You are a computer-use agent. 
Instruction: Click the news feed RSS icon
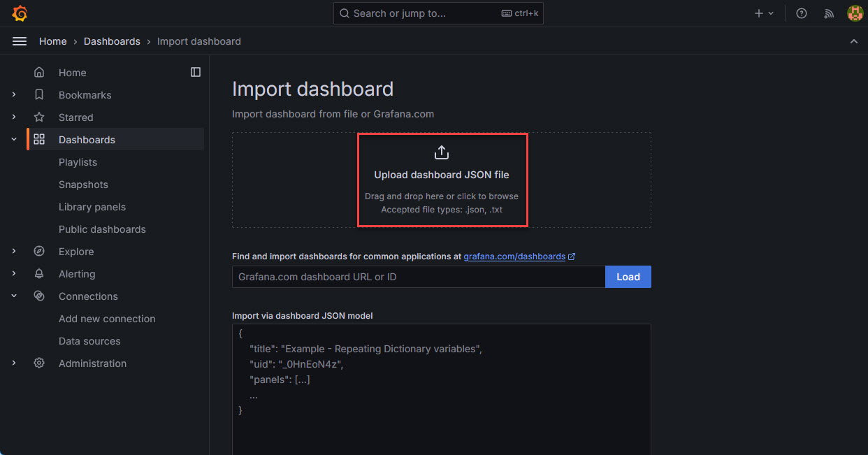[828, 13]
